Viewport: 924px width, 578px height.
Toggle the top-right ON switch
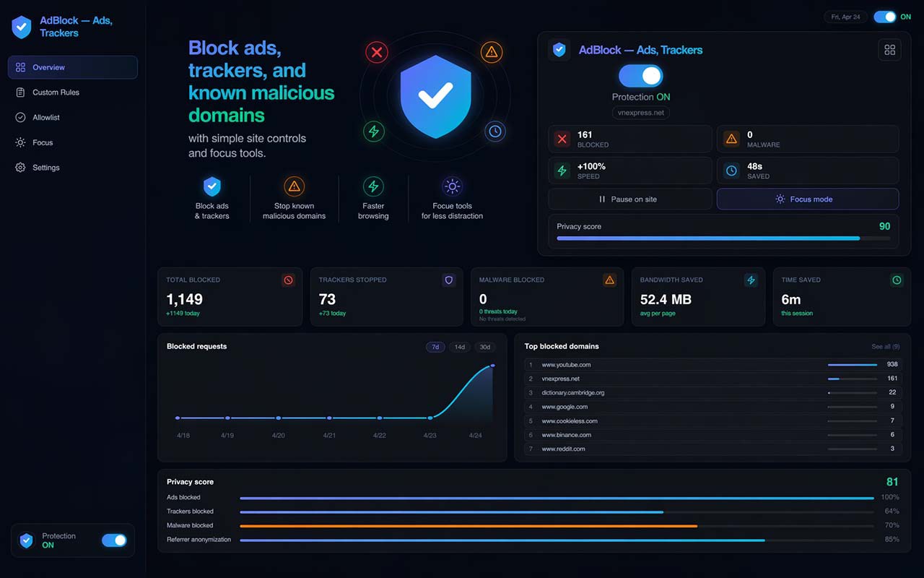click(884, 17)
